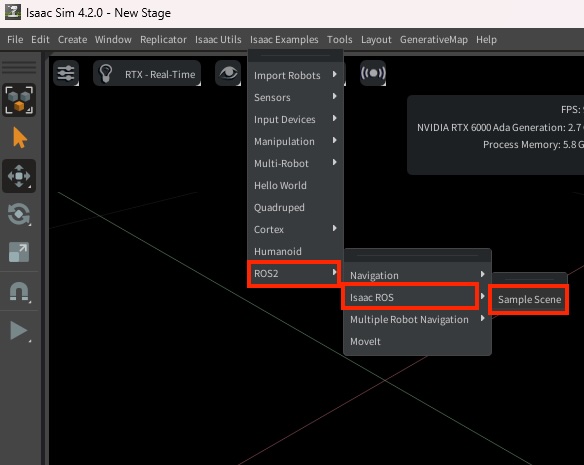Viewport: 584px width, 465px height.
Task: Expand the Import Robots submenu
Action: 295,75
